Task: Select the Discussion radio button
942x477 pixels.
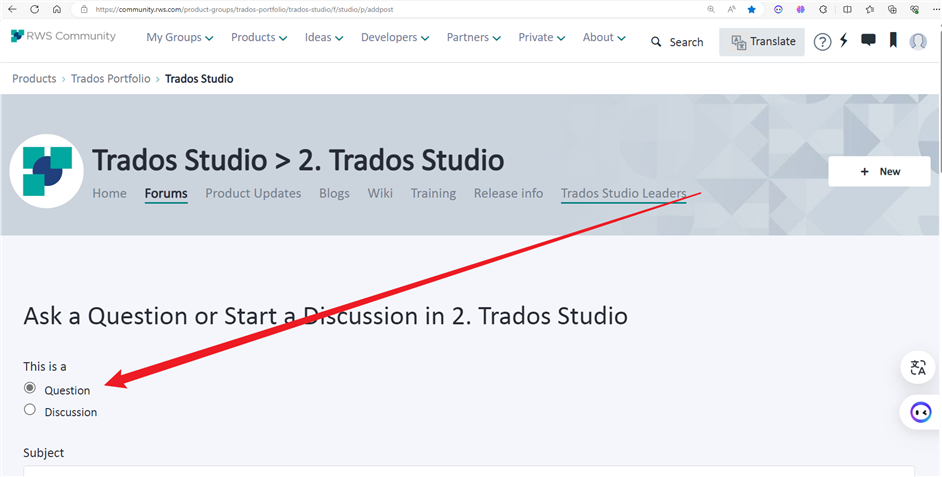Action: [x=29, y=410]
